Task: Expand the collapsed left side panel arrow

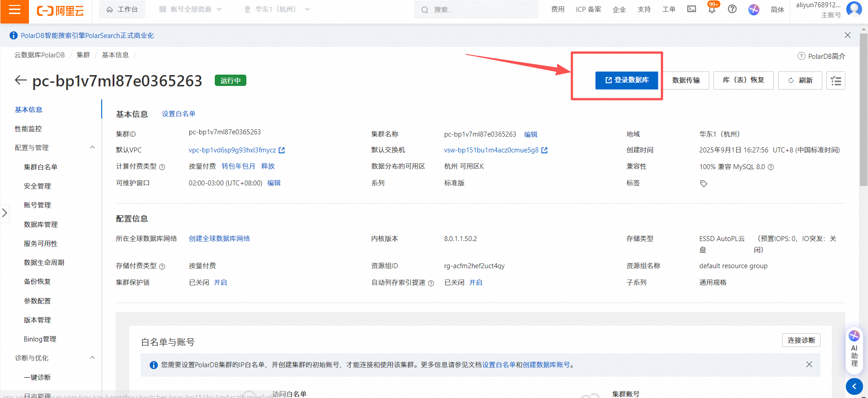Action: [x=5, y=213]
